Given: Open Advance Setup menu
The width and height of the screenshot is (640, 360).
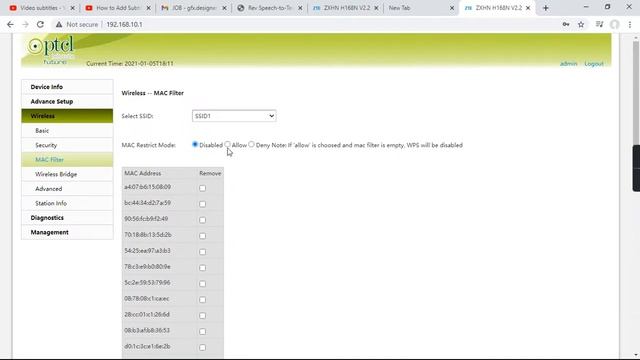Looking at the screenshot, I should tap(67, 101).
